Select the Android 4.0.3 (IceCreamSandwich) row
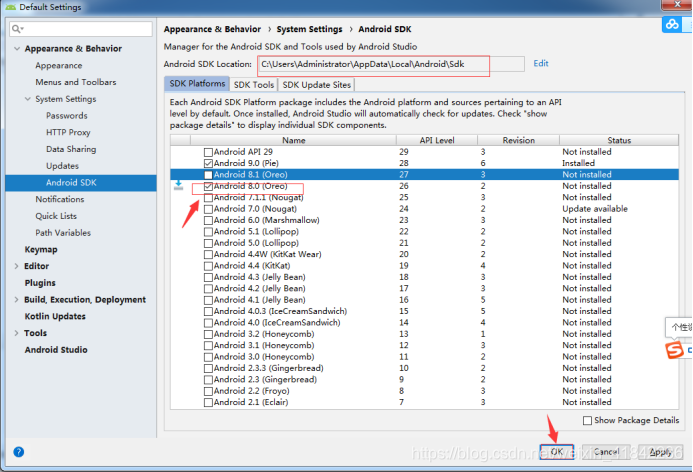The height and width of the screenshot is (472, 693). 424,312
